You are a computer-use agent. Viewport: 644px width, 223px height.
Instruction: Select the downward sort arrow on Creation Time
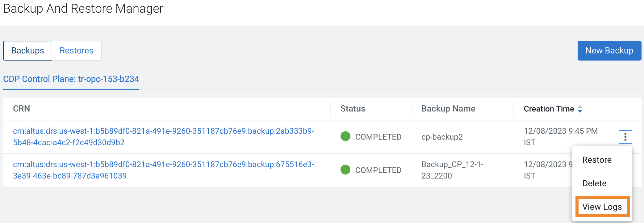coord(580,111)
